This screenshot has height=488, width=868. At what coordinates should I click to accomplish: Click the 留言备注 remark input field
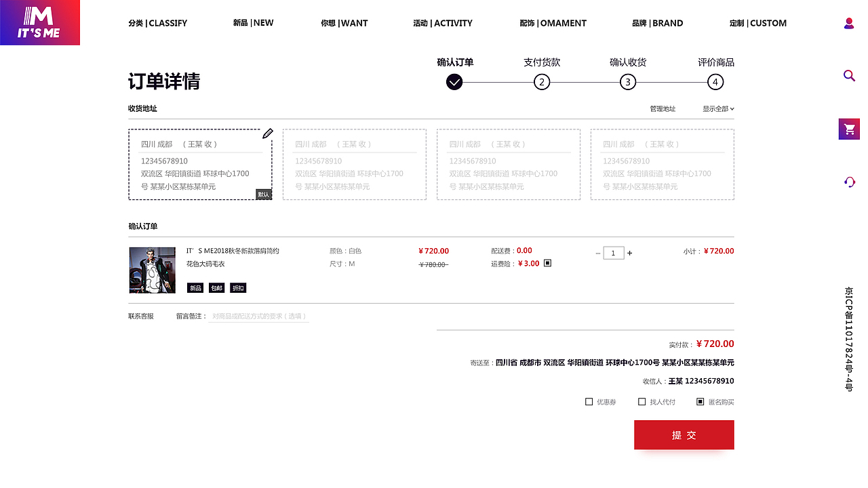coord(258,316)
